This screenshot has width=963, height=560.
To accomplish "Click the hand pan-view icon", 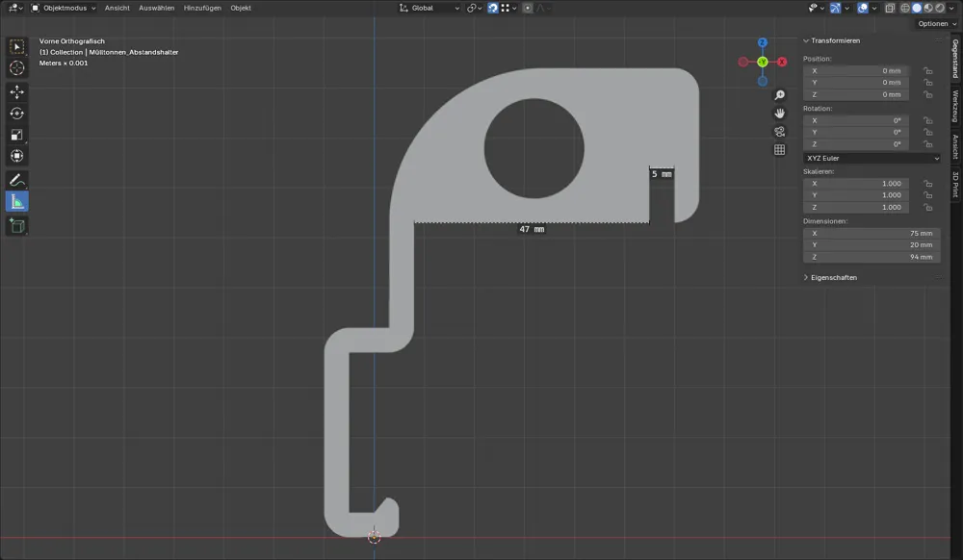I will click(x=779, y=114).
